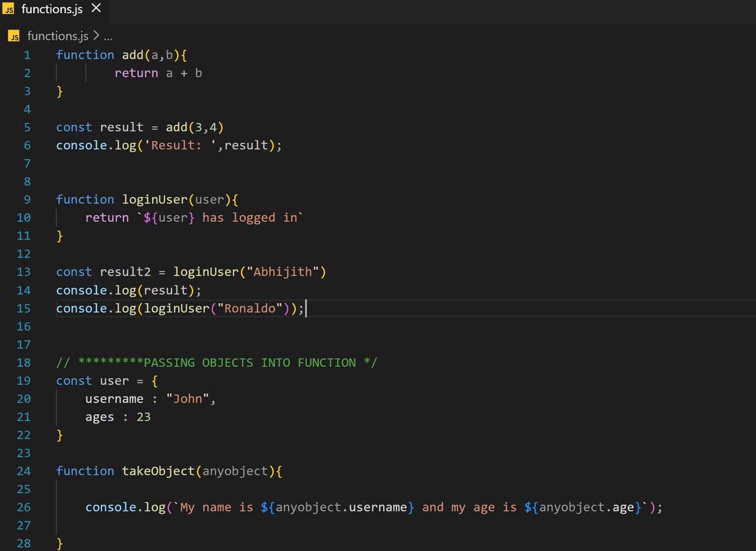This screenshot has width=756, height=551.
Task: Click the PASSING OBJECTS INTO FUNCTION comment
Action: (x=217, y=362)
